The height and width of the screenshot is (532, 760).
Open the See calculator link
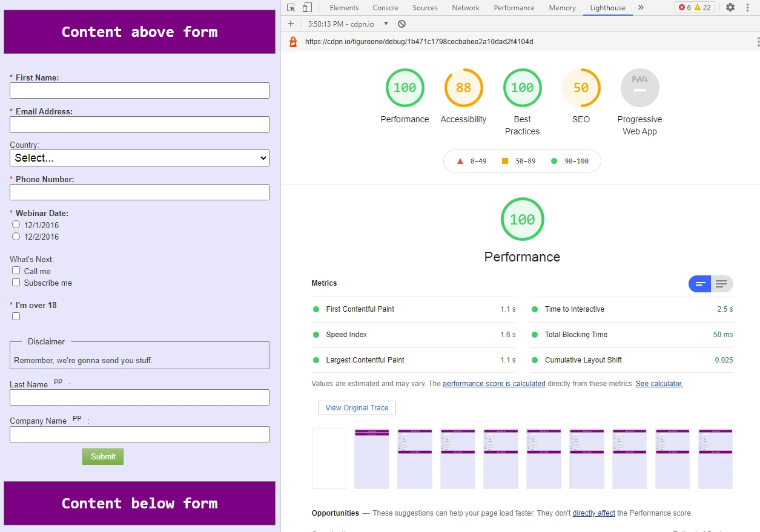point(659,384)
